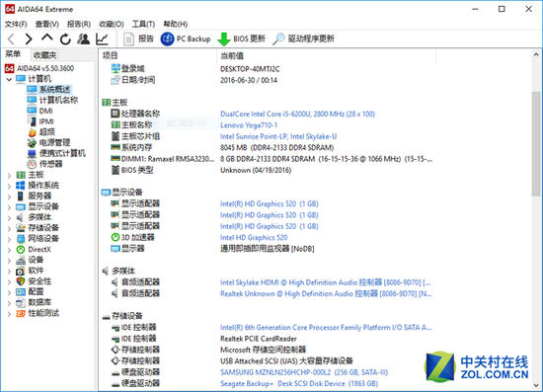Switch to the 收藏夹 tab
Viewport: 543px width, 392px height.
44,54
